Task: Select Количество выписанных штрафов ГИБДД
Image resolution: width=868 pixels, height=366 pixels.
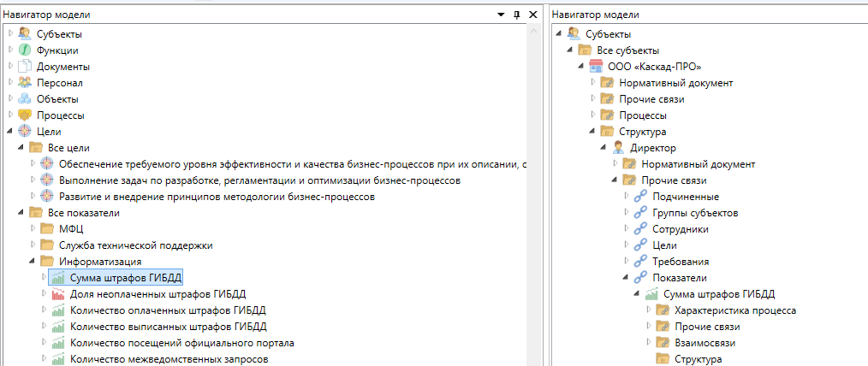Action: pos(169,326)
